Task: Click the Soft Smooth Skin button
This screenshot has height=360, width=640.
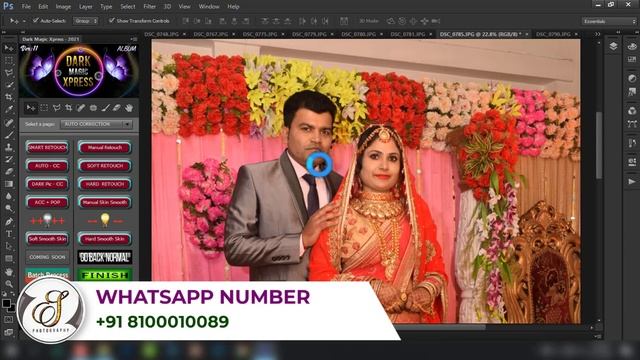Action: point(47,239)
